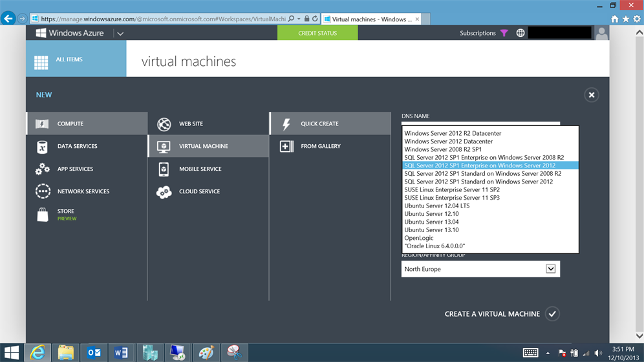644x362 pixels.
Task: Choose MOBILE SERVICE option
Action: tap(208, 169)
